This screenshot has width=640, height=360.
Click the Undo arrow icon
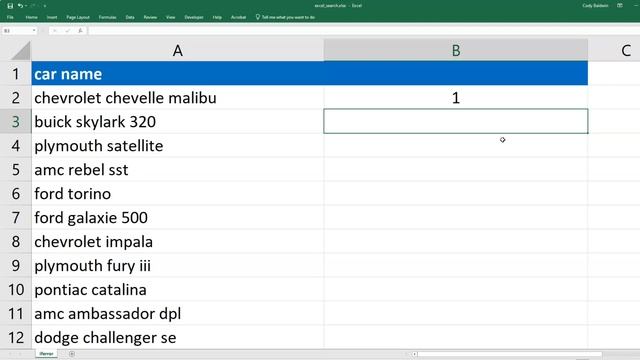(20, 6)
